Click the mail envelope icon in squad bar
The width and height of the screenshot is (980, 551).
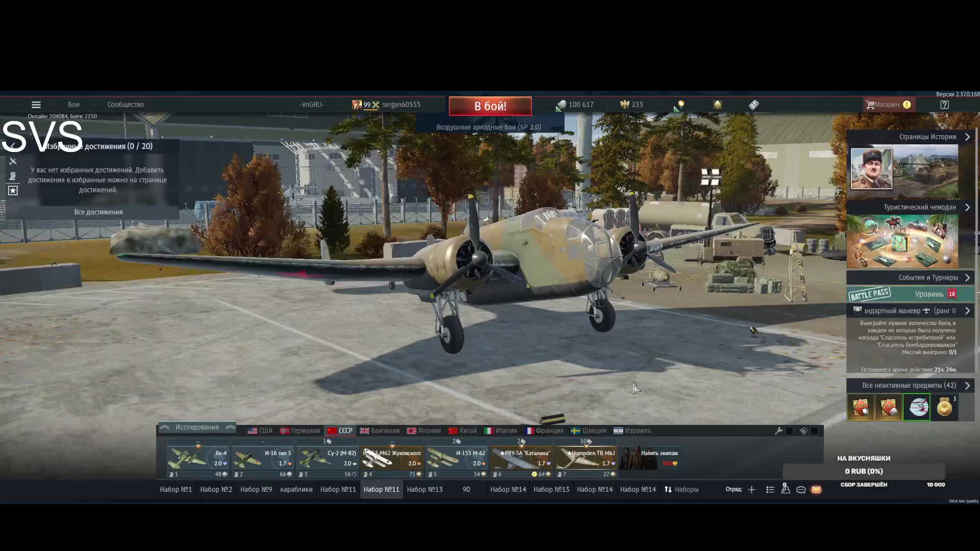click(816, 490)
